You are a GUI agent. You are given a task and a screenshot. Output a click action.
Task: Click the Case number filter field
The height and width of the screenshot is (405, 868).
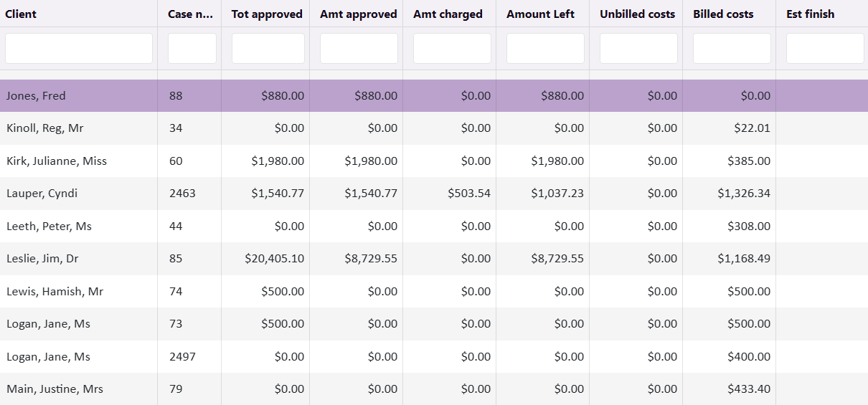tap(192, 48)
